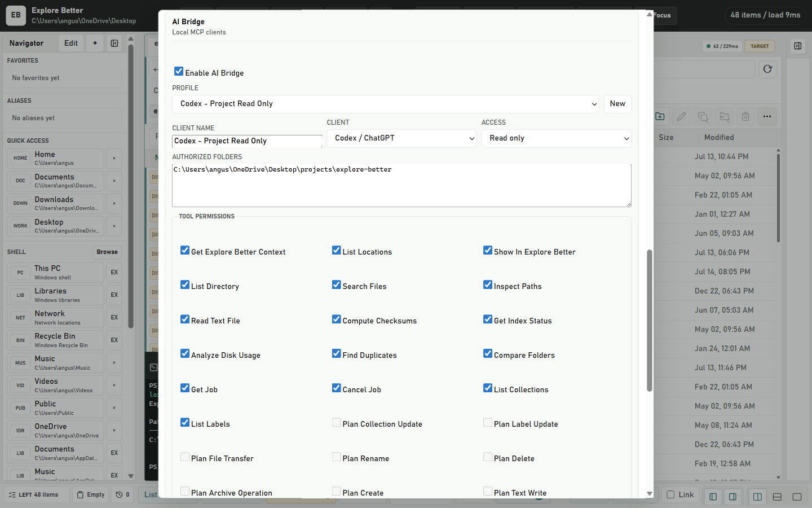812x508 pixels.
Task: Click the NET badge of Network
Action: [x=20, y=318]
